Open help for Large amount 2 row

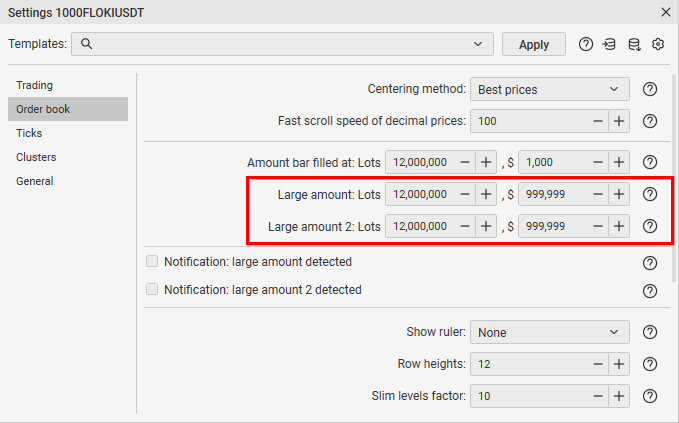point(650,226)
